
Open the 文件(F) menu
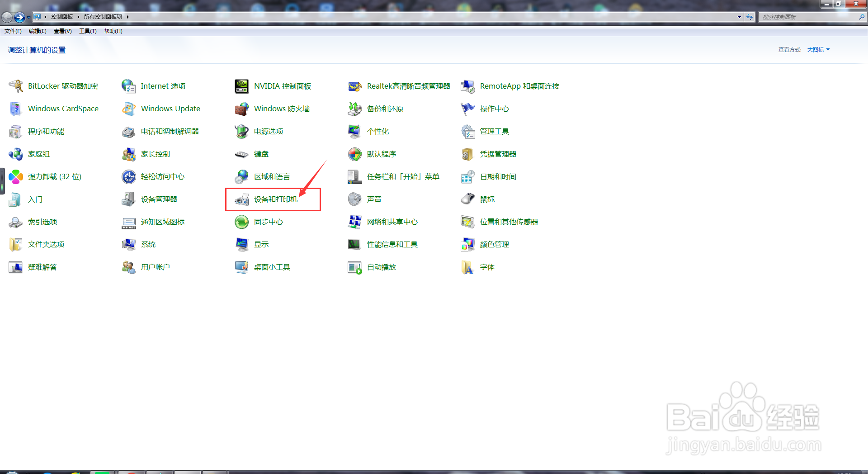point(13,31)
